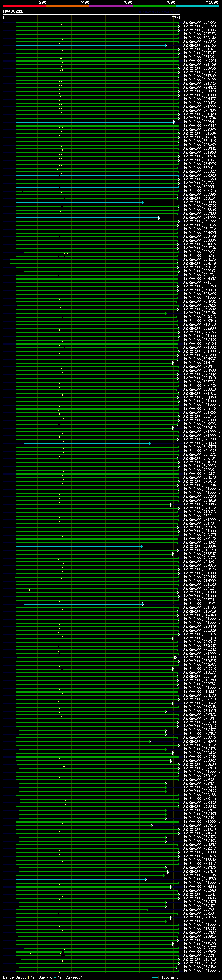Open hit UniRef100_C6T3Z7
This screenshot has width=222, height=980.
click(x=199, y=49)
